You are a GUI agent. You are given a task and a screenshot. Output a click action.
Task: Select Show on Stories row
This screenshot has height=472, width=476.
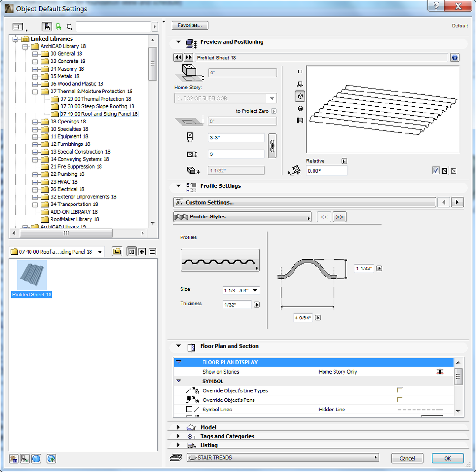314,372
